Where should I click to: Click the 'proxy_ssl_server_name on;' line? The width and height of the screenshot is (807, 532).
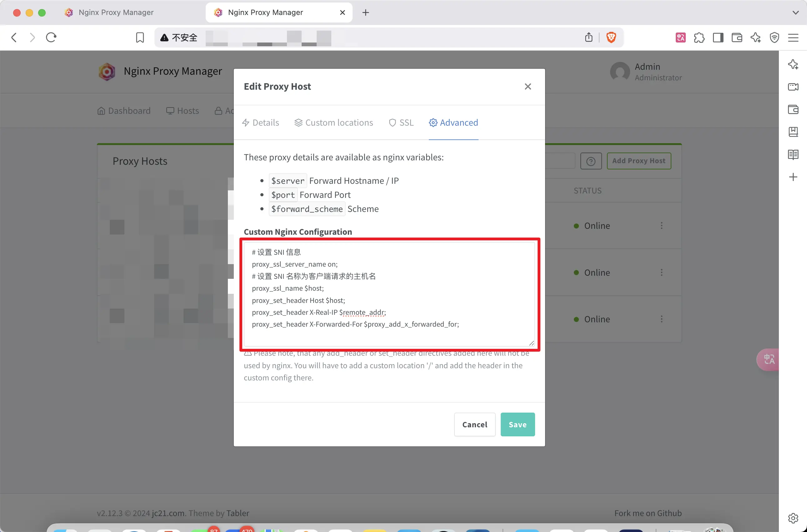(294, 264)
